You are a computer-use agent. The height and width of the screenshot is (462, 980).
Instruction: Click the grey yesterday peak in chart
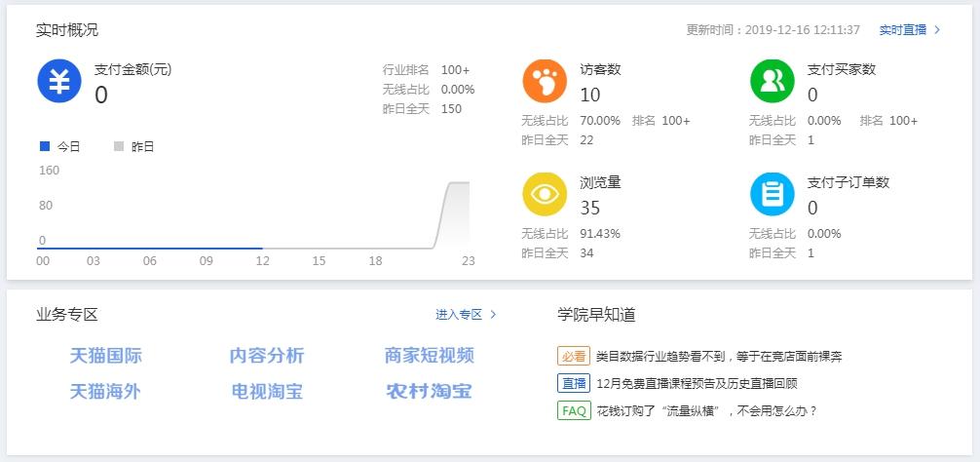(459, 183)
